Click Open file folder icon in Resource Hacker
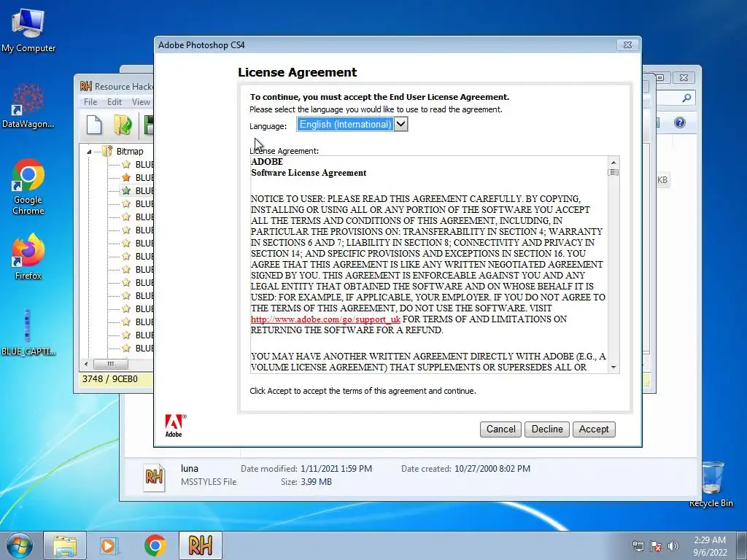The width and height of the screenshot is (747, 560). click(x=123, y=125)
